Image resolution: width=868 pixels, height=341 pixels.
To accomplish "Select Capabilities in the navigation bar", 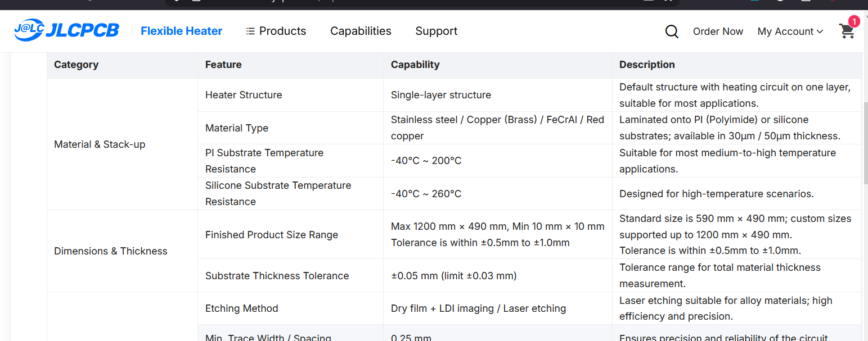I will click(361, 31).
